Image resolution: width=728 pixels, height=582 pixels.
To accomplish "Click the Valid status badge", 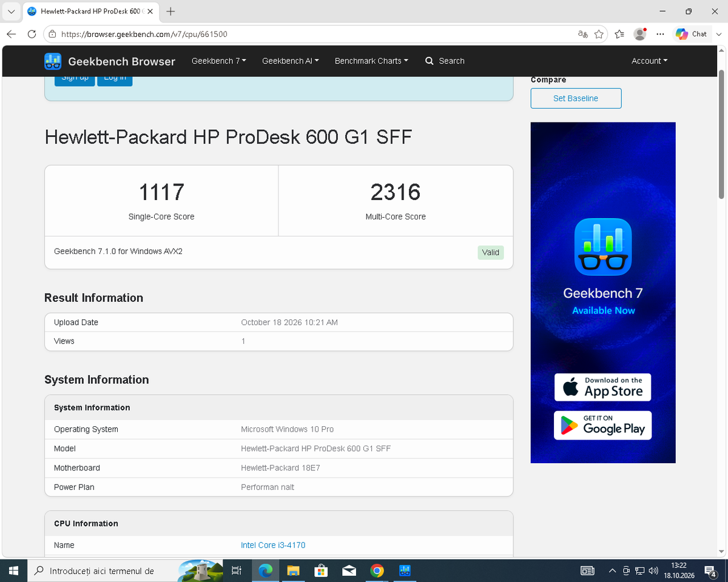I will (491, 253).
